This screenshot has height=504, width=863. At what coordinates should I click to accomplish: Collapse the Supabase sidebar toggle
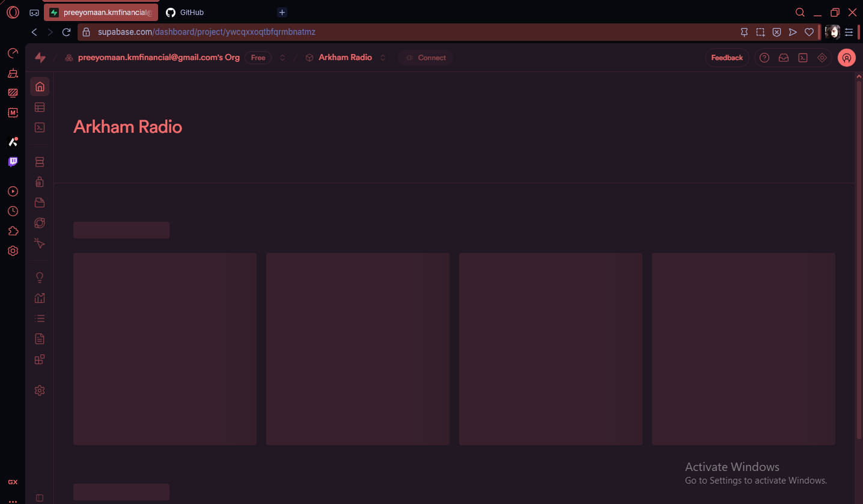tap(40, 498)
